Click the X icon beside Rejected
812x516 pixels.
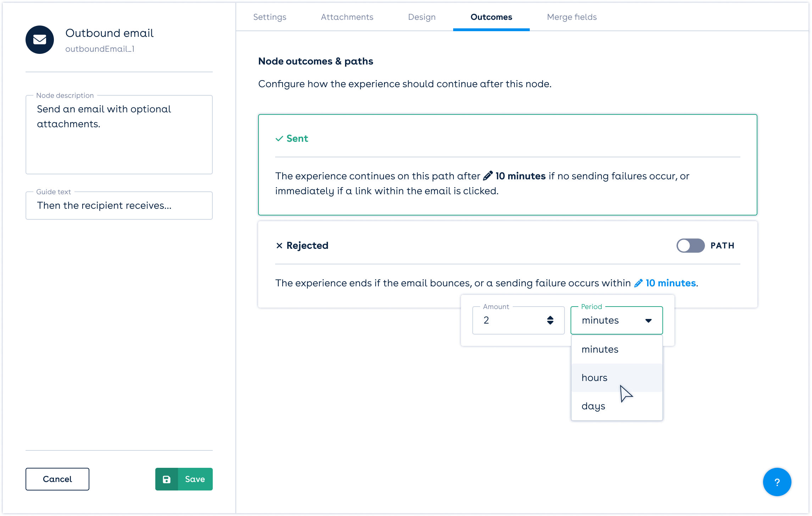pyautogui.click(x=279, y=245)
